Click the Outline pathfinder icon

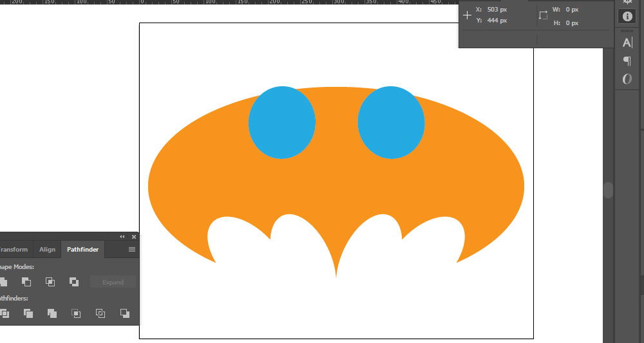100,313
